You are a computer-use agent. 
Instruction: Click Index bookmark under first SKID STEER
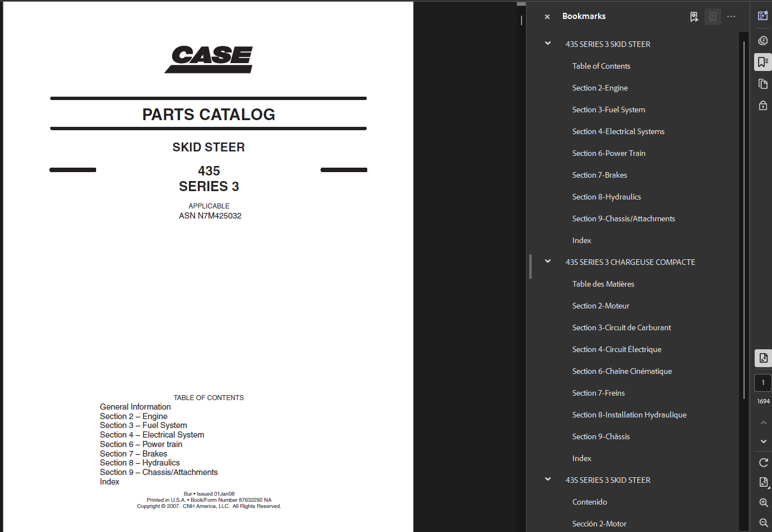tap(581, 240)
